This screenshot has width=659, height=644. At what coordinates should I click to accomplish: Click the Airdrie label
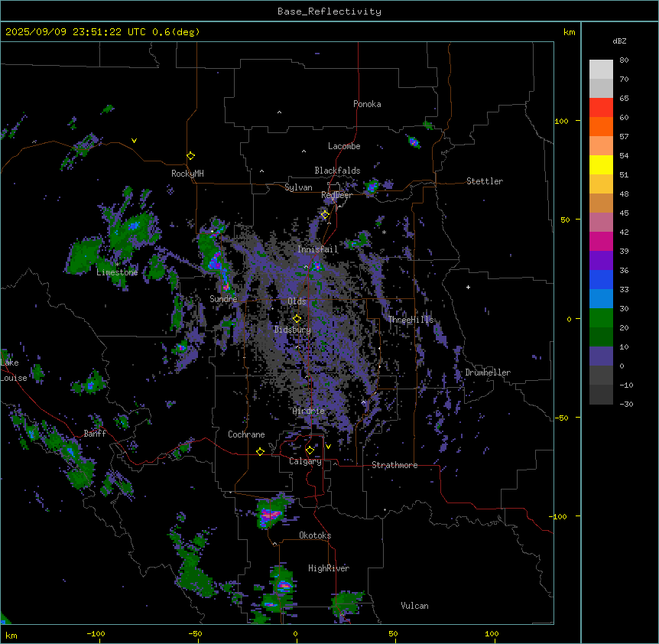pos(309,411)
